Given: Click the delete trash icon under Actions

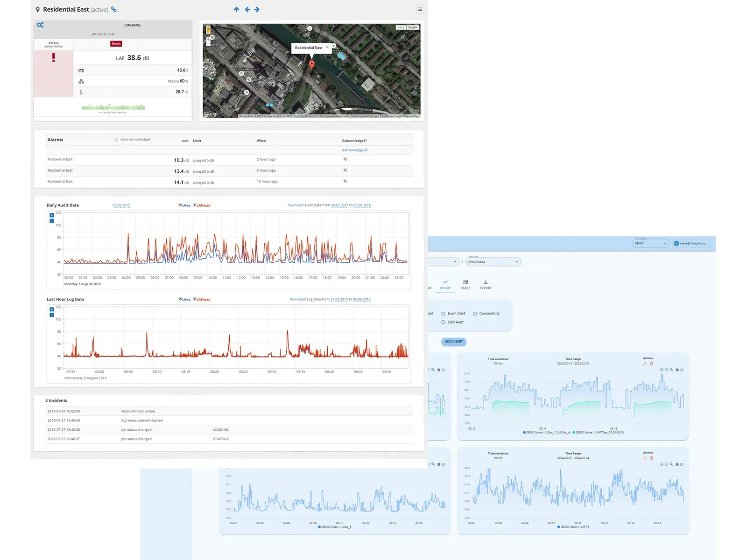Looking at the screenshot, I should coord(652,363).
